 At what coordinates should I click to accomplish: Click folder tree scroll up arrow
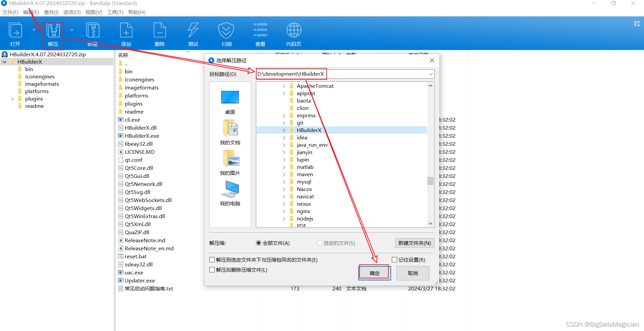coord(430,86)
